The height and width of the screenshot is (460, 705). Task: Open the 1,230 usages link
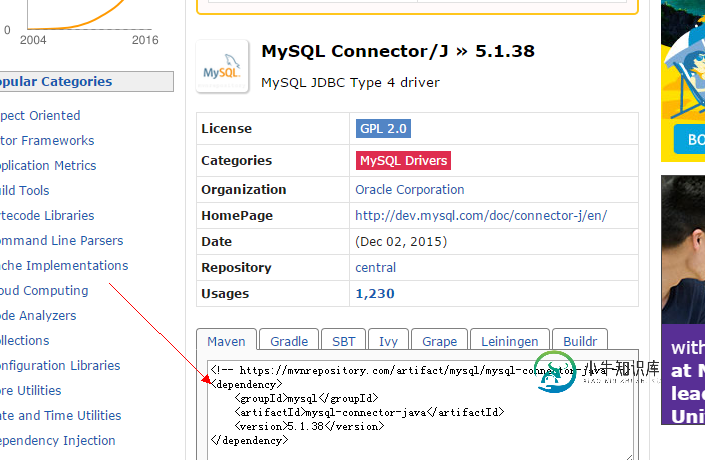click(x=375, y=294)
